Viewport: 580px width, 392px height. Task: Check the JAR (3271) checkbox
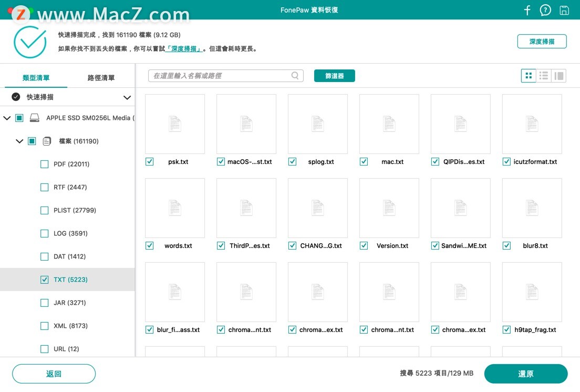pos(44,303)
